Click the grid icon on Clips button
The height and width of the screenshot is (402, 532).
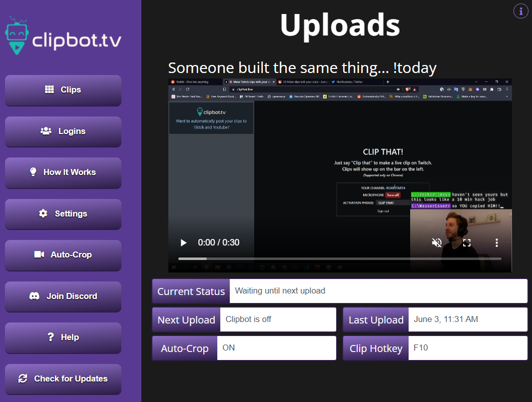point(49,89)
